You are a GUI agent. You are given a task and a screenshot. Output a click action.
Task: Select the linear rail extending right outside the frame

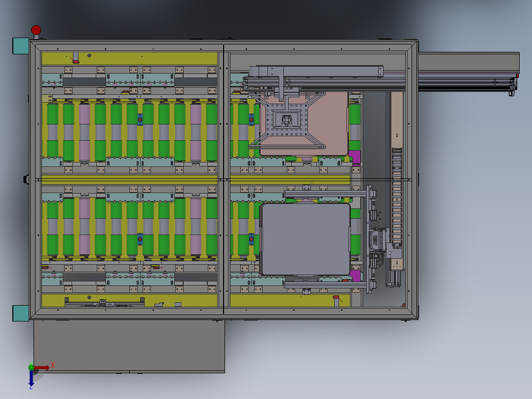(x=468, y=82)
